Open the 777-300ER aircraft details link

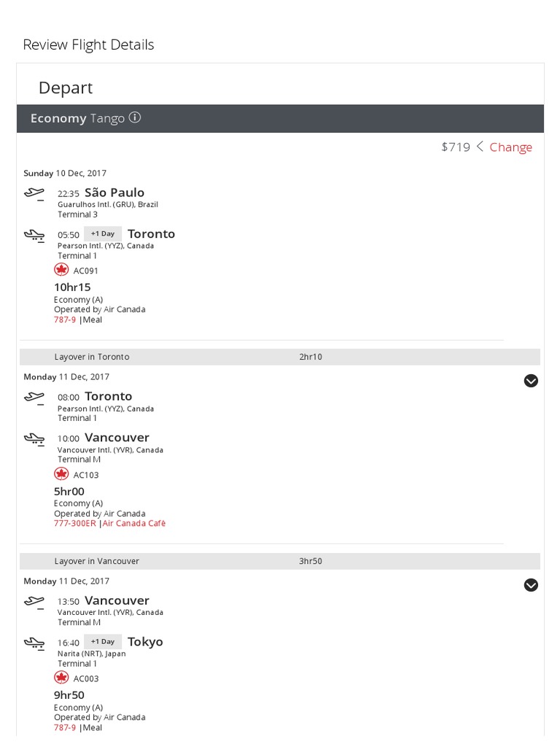click(x=74, y=523)
